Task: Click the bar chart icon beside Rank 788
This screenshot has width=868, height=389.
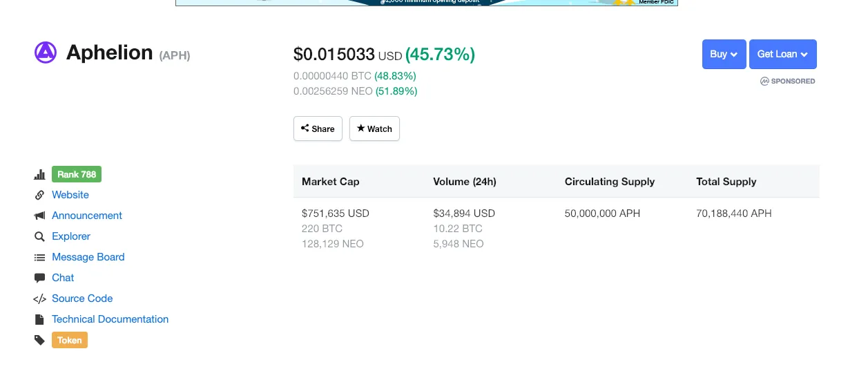Action: point(39,175)
